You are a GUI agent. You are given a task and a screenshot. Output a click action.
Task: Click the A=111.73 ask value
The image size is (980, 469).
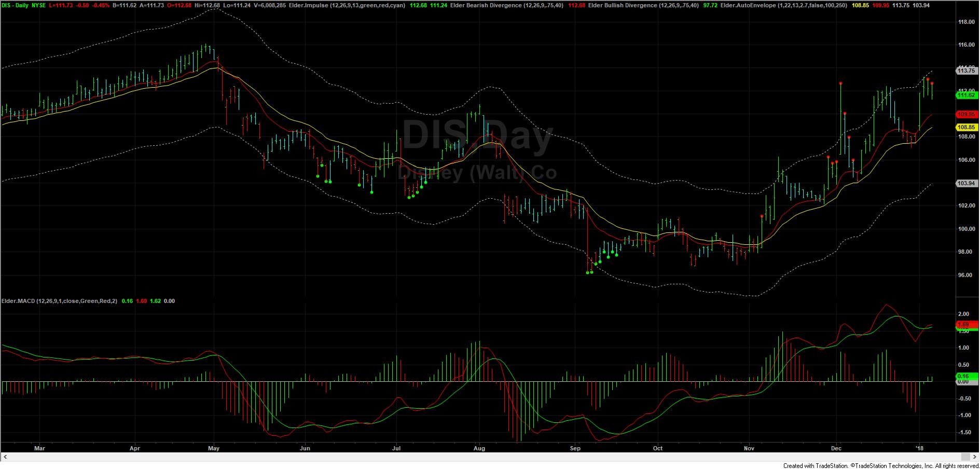[x=151, y=5]
